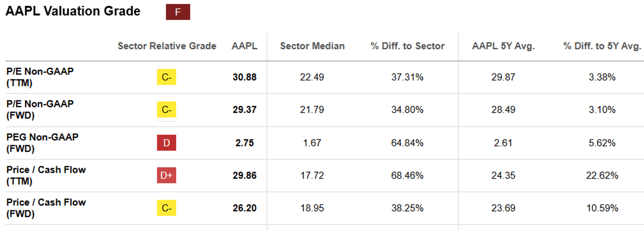Click the C- grade badge for P/E Non-GAAP (FWD)
Screen dimensions: 644x230
(x=166, y=110)
